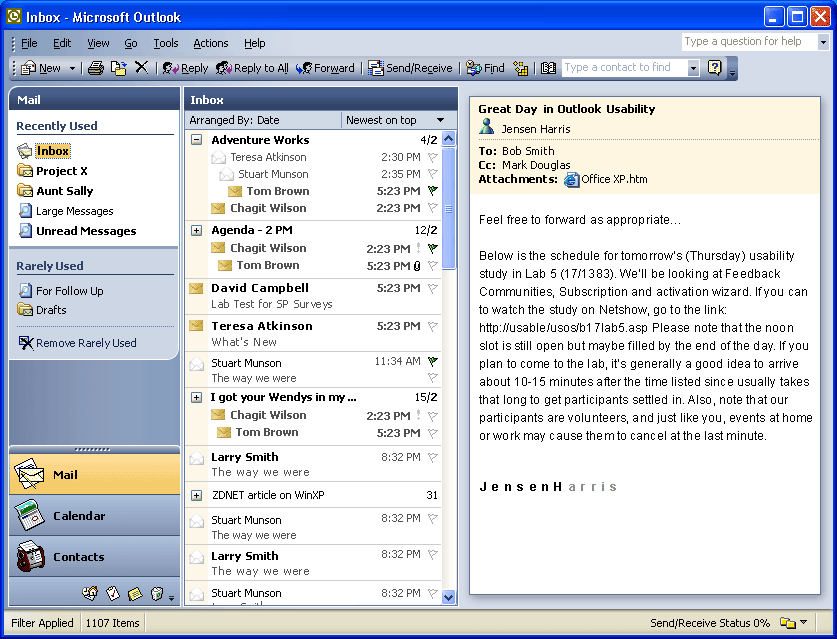Click message list scroll down arrow

pyautogui.click(x=448, y=597)
